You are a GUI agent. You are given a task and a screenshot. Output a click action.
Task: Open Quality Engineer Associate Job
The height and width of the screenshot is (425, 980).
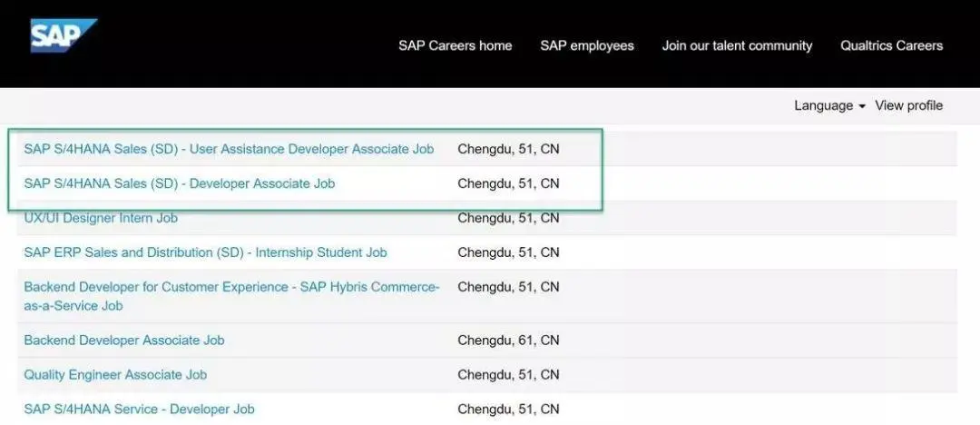pos(115,375)
